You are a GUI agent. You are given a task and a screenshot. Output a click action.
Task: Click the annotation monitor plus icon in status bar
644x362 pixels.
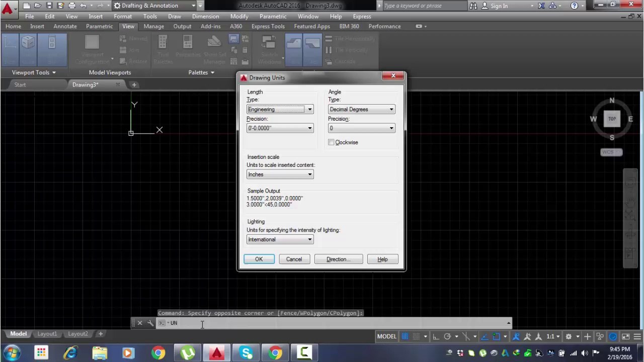(x=587, y=336)
